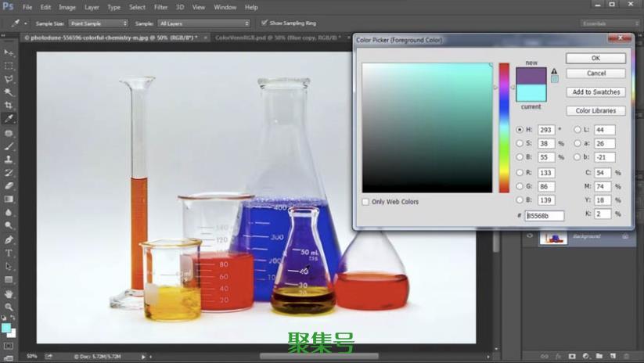644x363 pixels.
Task: Click the Move tool icon
Action: (x=9, y=52)
